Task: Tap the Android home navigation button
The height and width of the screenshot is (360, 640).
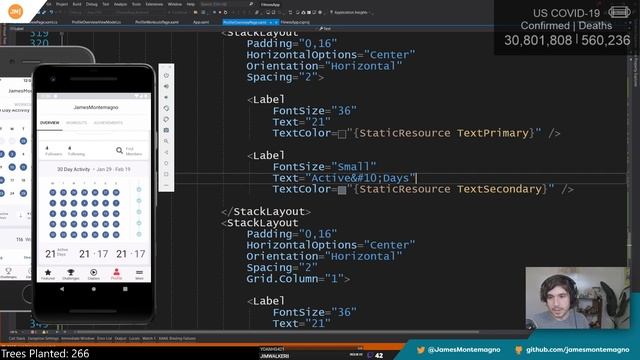Action: click(x=94, y=289)
